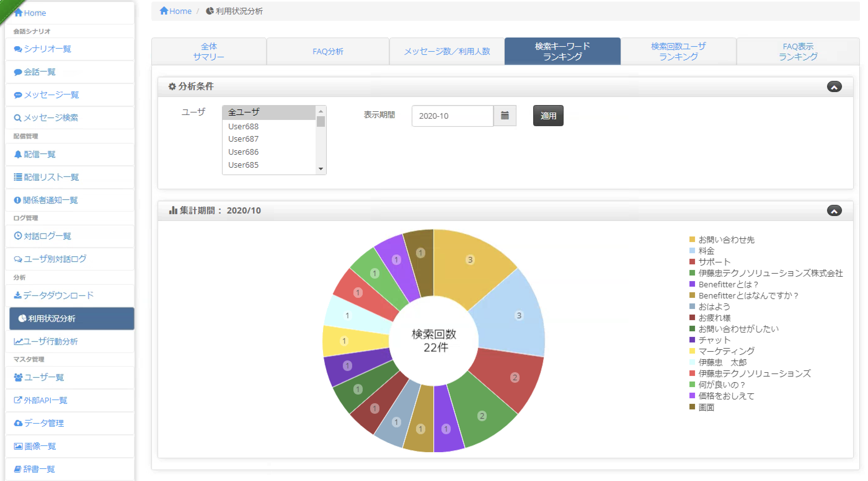The image size is (868, 481).
Task: Click the 利用状況分析 pie chart sidebar icon
Action: 22,318
